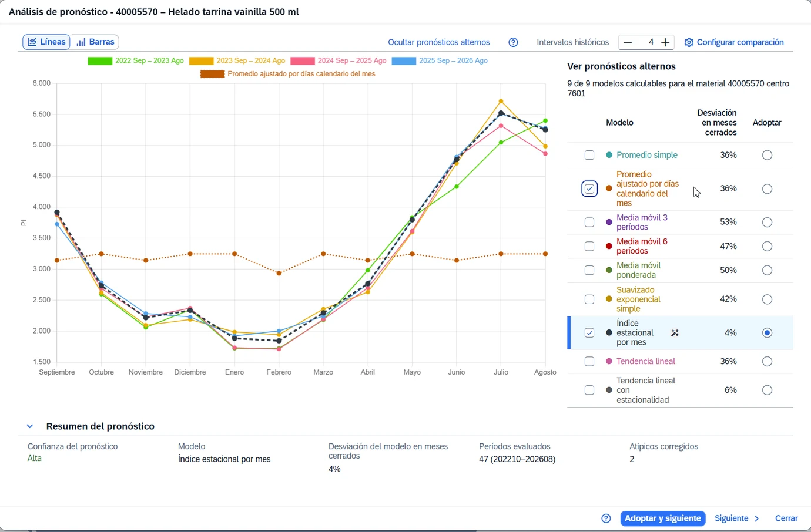This screenshot has height=532, width=811.
Task: Select Adoptar radio for Suavizado exponencial simple
Action: (x=767, y=299)
